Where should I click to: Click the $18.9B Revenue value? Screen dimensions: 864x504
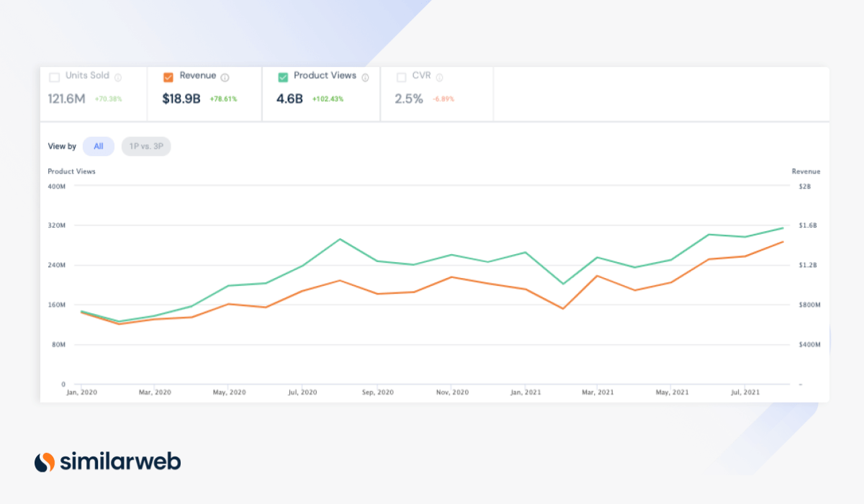[180, 99]
